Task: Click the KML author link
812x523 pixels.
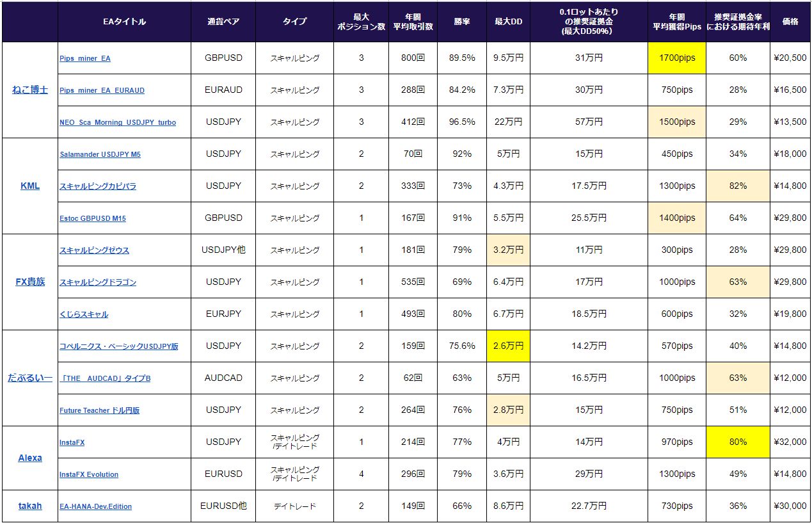Action: click(30, 186)
